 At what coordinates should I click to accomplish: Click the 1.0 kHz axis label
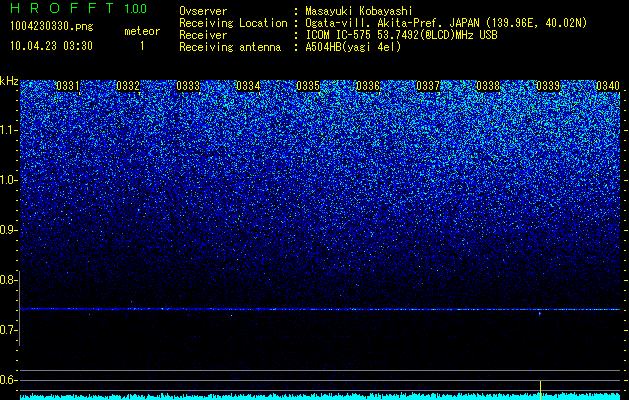click(x=8, y=180)
